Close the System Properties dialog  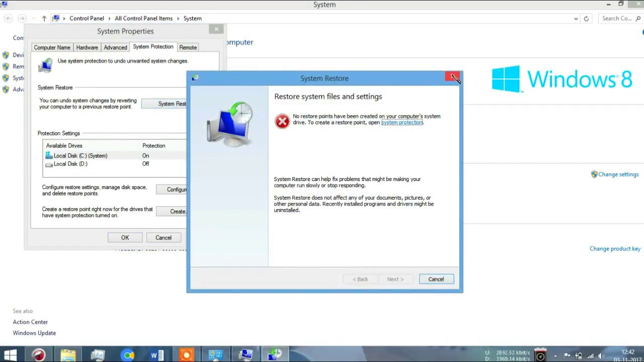216,30
